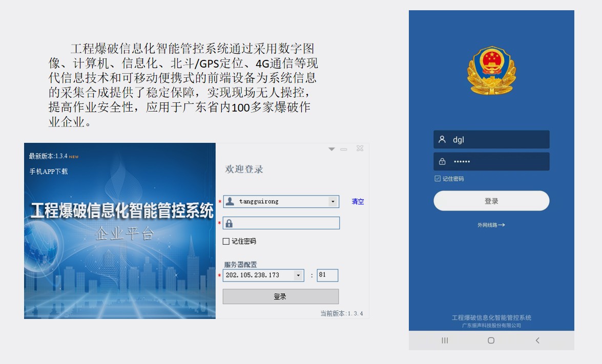Open the triangle menu in window title bar
This screenshot has width=602, height=364.
(331, 149)
